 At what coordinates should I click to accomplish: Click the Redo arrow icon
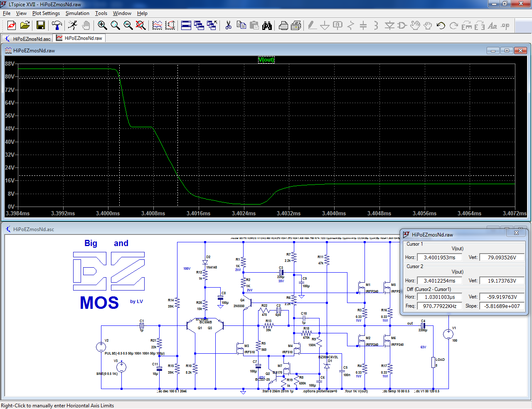[453, 25]
